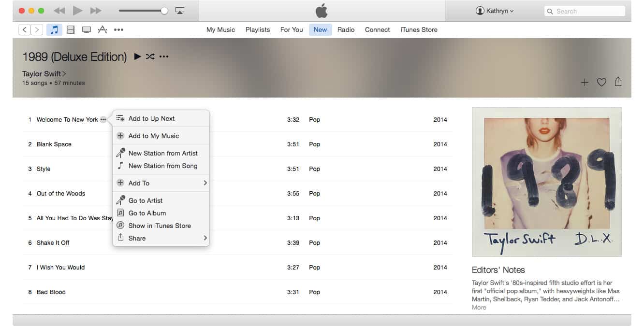644x326 pixels.
Task: Share the album with the share icon
Action: (x=618, y=82)
